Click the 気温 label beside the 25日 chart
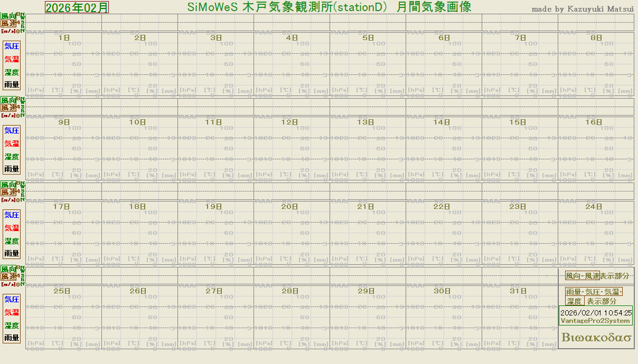The height and width of the screenshot is (364, 638). pyautogui.click(x=12, y=313)
